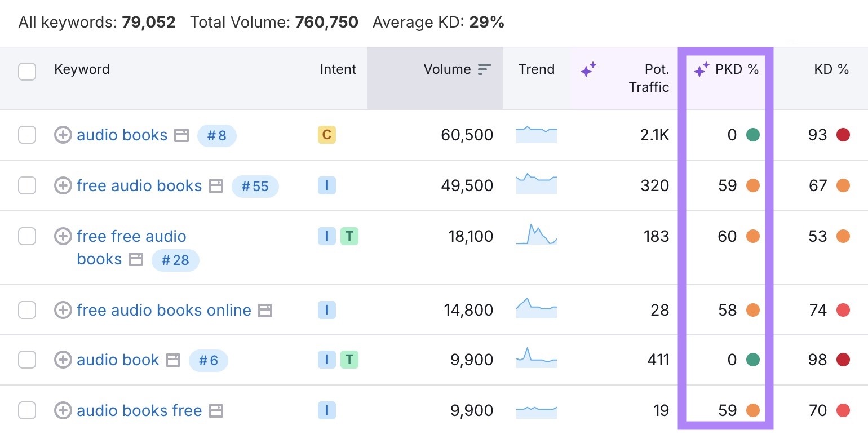Click the sort icon in the Volume column
The width and height of the screenshot is (868, 434).
point(484,69)
